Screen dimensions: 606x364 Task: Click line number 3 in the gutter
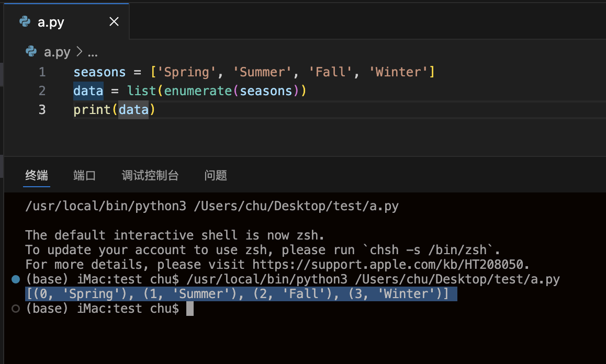(x=42, y=109)
